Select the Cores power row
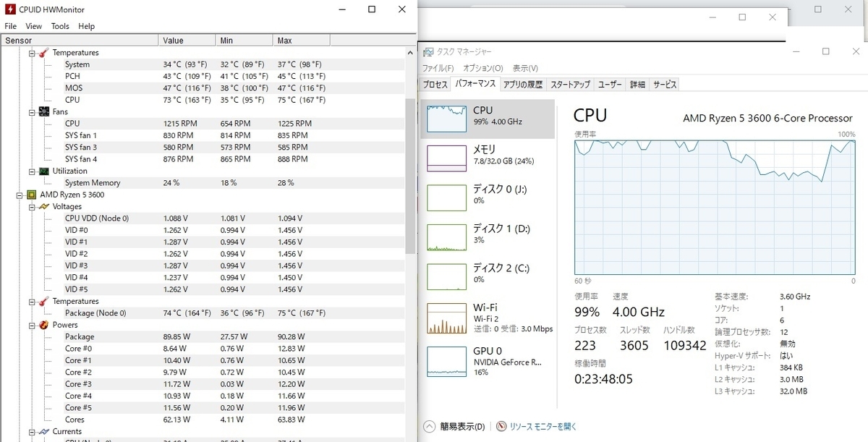This screenshot has width=868, height=442. (203, 420)
